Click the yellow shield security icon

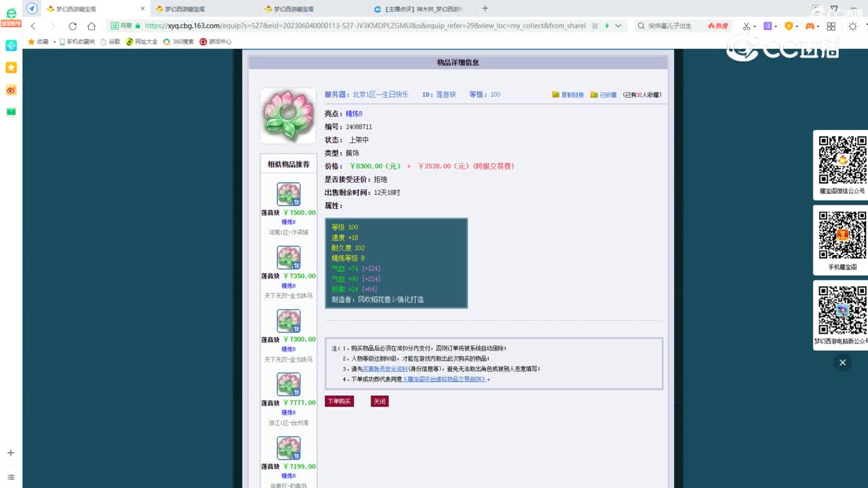(789, 26)
